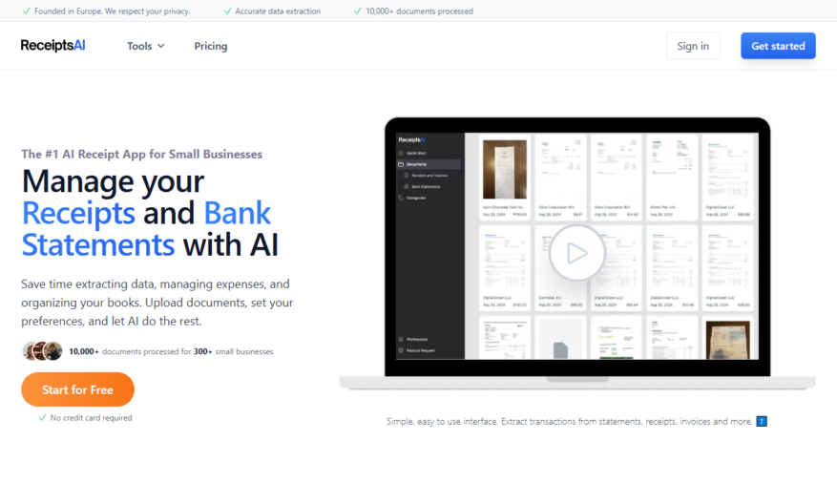Click the 'Accurate data extraction' text
This screenshot has height=504, width=837.
278,10
